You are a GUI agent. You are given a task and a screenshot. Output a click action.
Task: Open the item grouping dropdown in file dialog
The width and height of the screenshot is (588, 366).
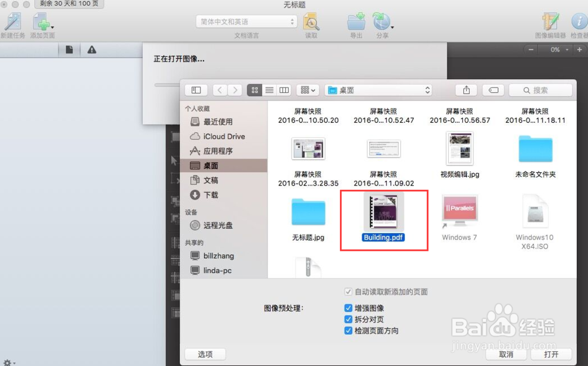[x=307, y=89]
